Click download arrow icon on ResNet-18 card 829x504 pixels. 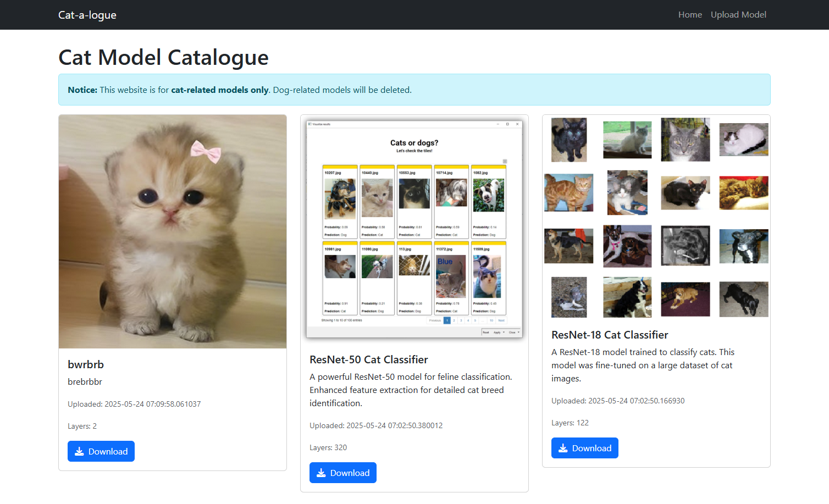563,448
